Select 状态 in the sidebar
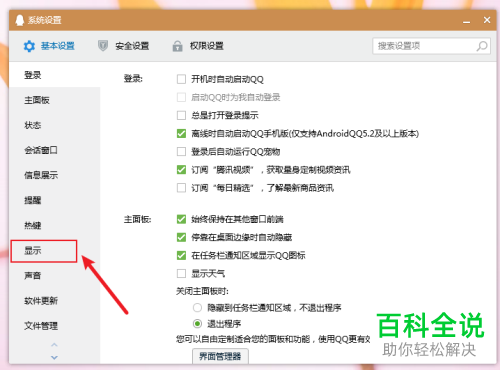 click(54, 125)
